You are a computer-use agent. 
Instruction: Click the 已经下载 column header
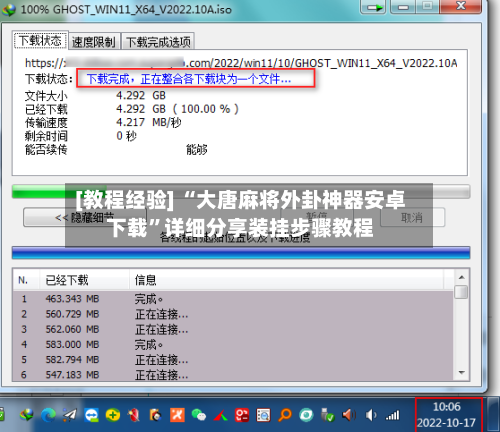(x=84, y=280)
